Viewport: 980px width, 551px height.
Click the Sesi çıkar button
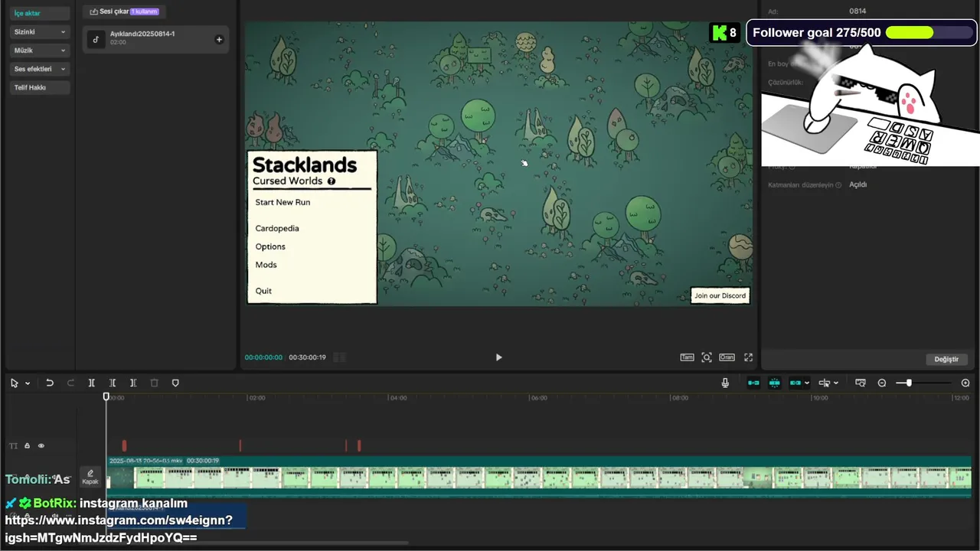[124, 11]
